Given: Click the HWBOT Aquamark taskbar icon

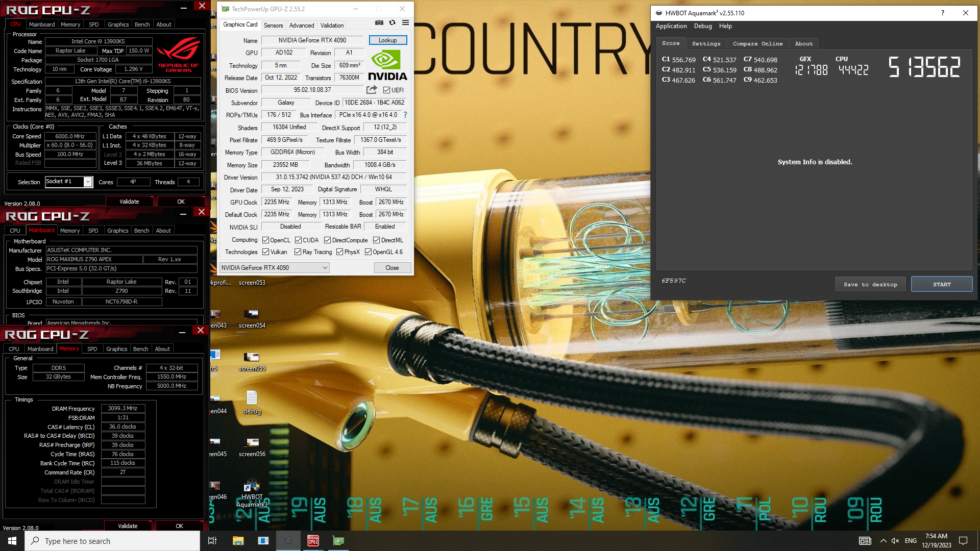Looking at the screenshot, I should [x=288, y=541].
